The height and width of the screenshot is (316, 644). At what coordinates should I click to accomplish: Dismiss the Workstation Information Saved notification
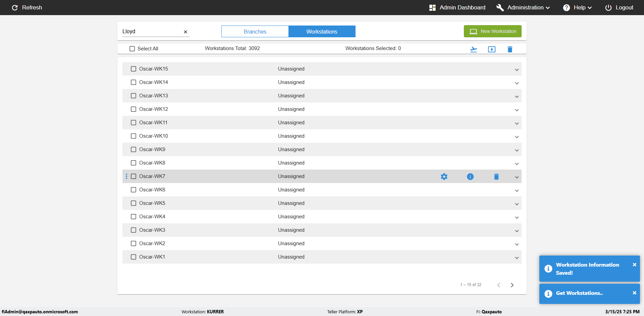pyautogui.click(x=634, y=265)
